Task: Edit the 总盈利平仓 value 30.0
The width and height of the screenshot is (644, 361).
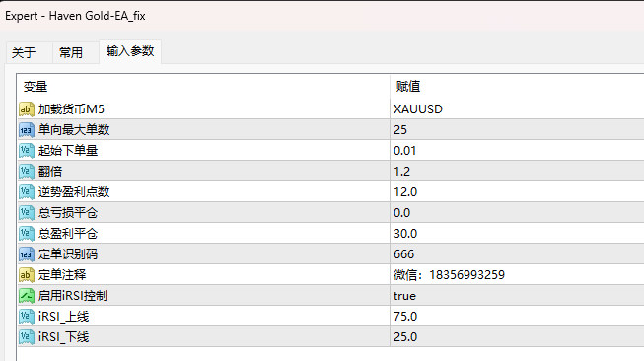Action: [x=517, y=234]
